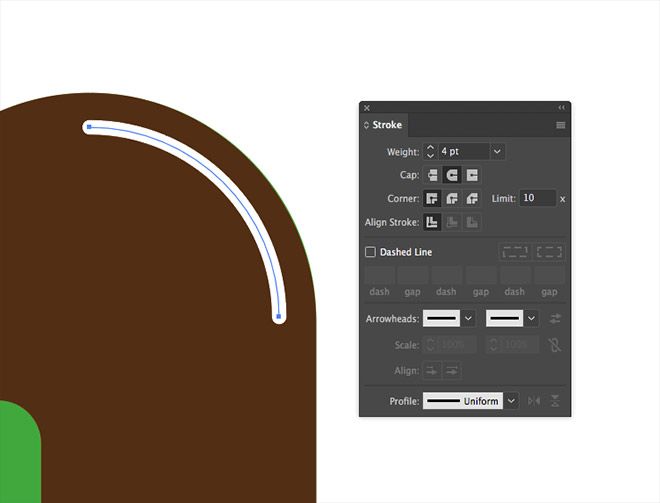
Task: Align stroke to center
Action: click(432, 222)
